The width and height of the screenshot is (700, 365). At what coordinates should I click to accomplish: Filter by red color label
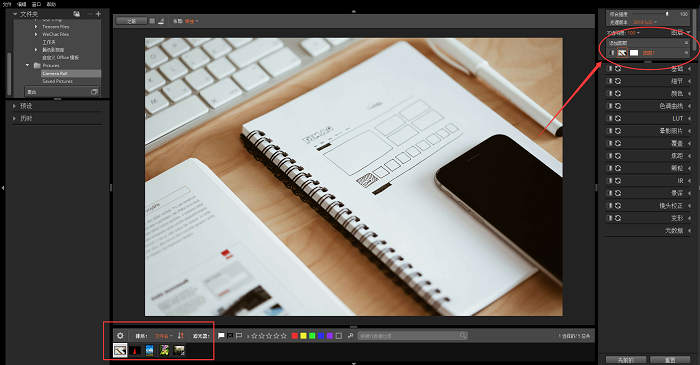click(295, 336)
